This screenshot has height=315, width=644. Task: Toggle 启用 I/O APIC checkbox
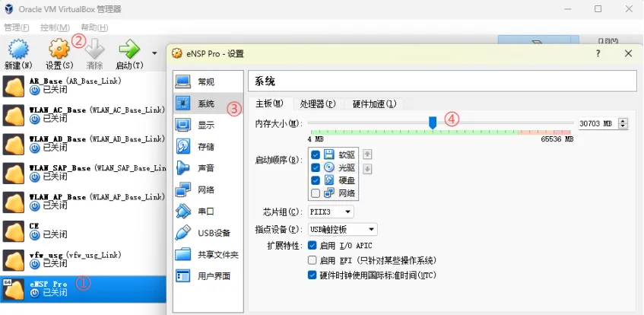312,246
